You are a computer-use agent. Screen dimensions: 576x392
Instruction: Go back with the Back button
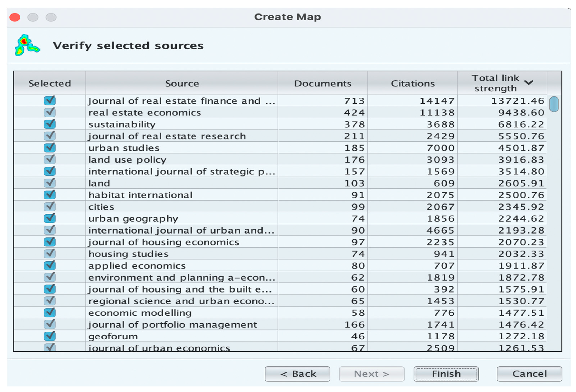(x=297, y=374)
